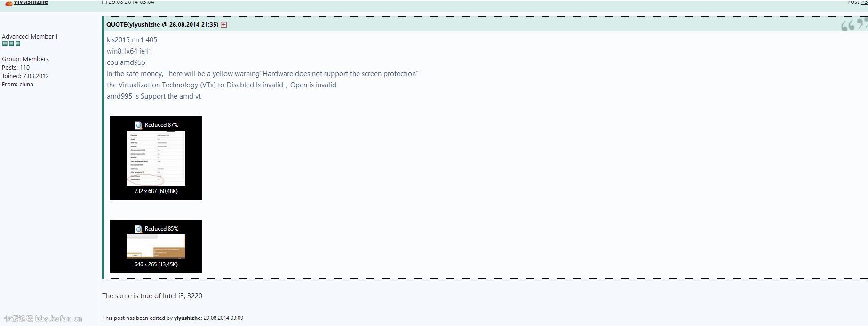868x326 pixels.
Task: Click the 'Joined: 7.03.2012' profile text
Action: pos(25,76)
